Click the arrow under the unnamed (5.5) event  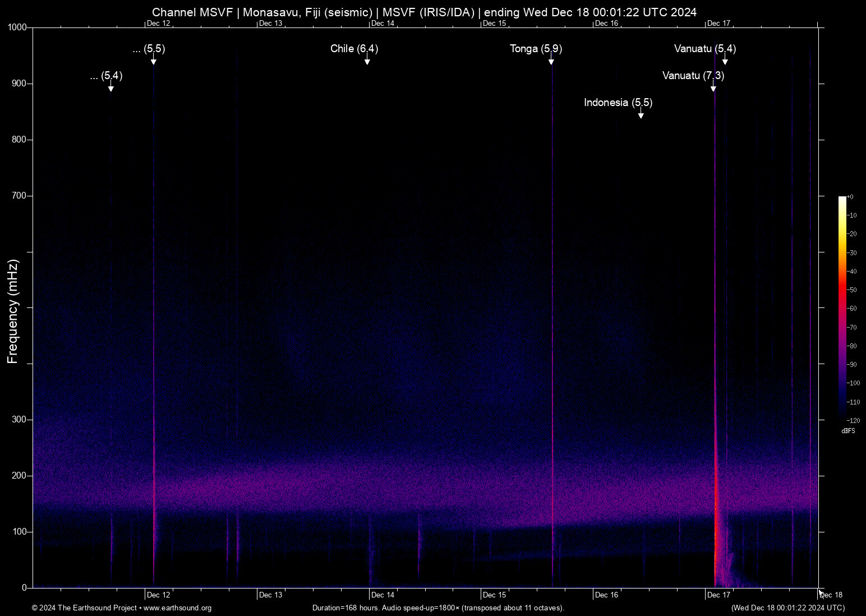coord(153,61)
